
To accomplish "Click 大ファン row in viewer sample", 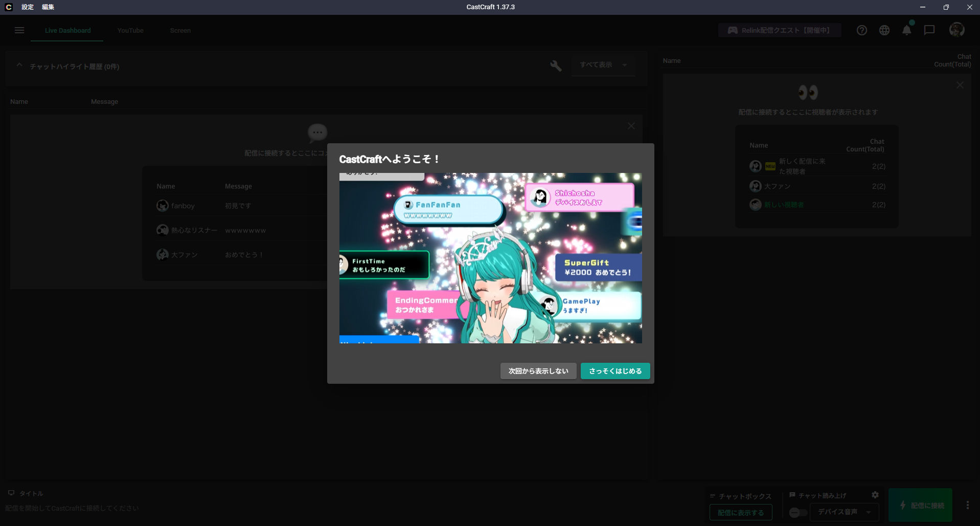I will tap(817, 186).
